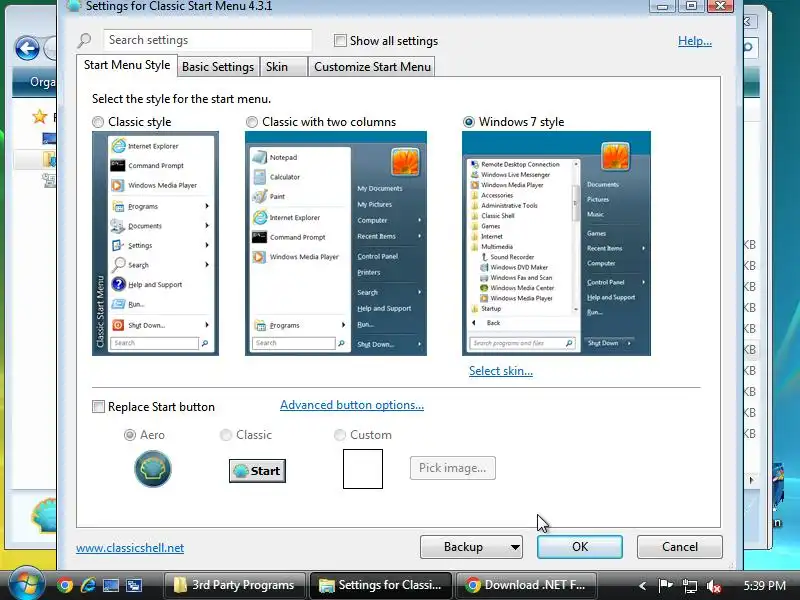Click Organize in Explorer window behind
The image size is (800, 600).
pyautogui.click(x=42, y=82)
